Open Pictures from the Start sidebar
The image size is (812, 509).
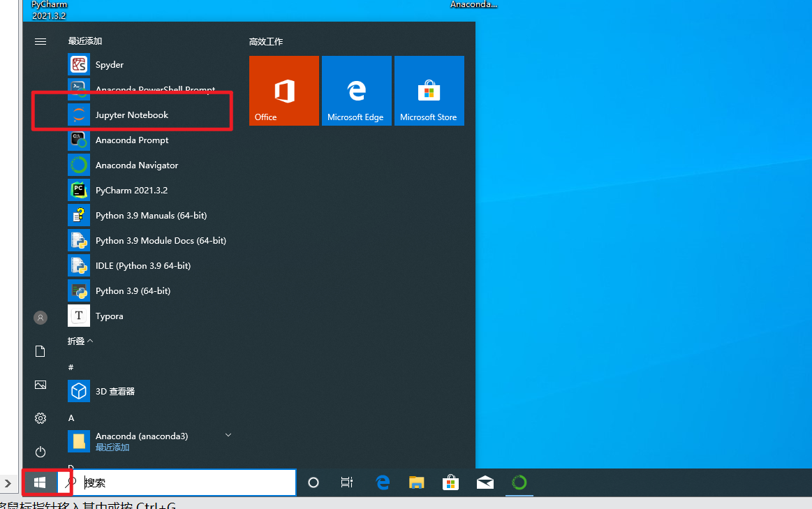coord(40,385)
